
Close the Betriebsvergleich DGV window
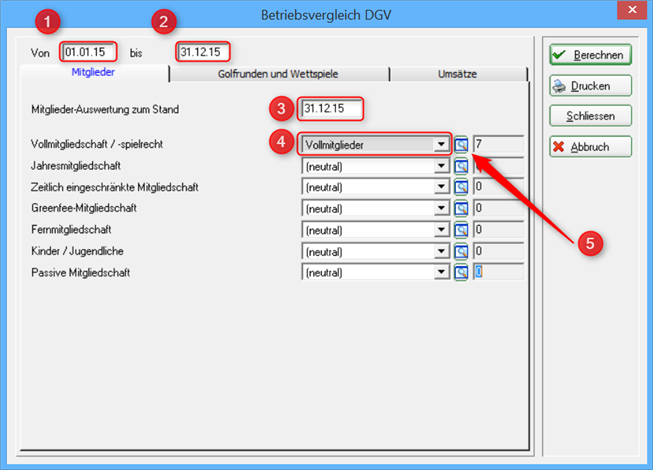coord(632,10)
